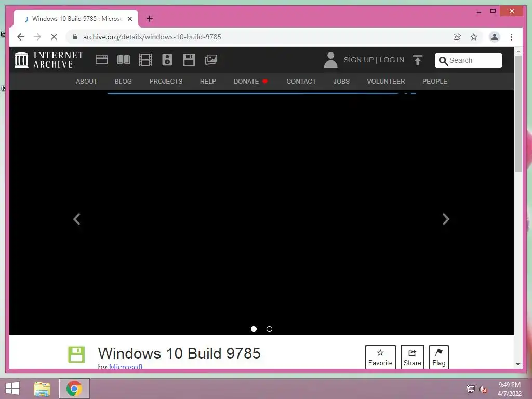
Task: Open the Chrome profile icon
Action: [495, 37]
